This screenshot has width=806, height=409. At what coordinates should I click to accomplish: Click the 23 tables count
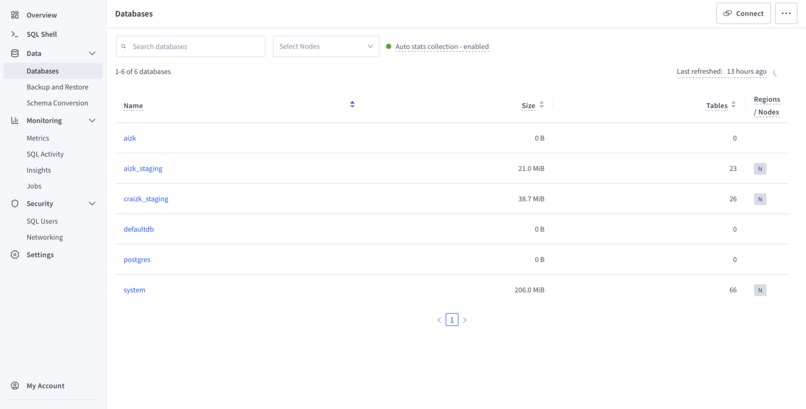click(733, 169)
